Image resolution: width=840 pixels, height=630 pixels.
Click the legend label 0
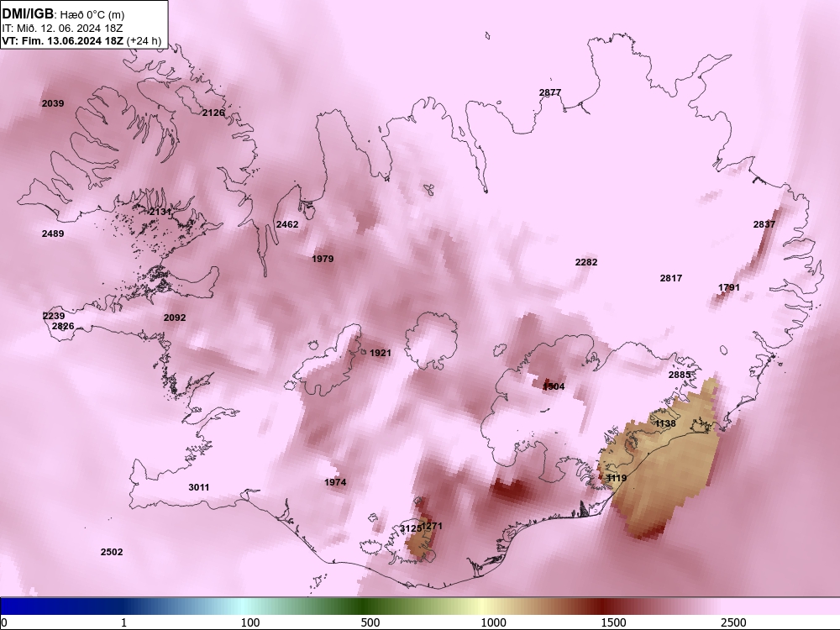point(5,622)
